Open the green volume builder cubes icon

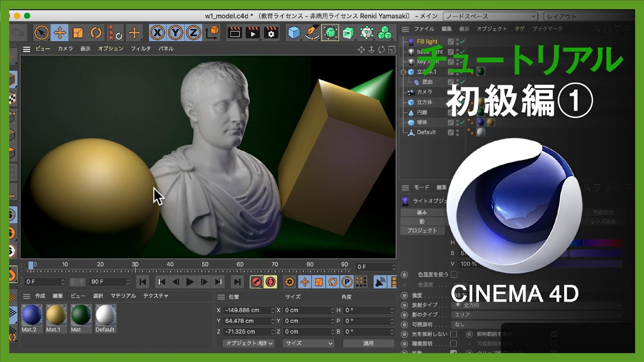pos(385,33)
